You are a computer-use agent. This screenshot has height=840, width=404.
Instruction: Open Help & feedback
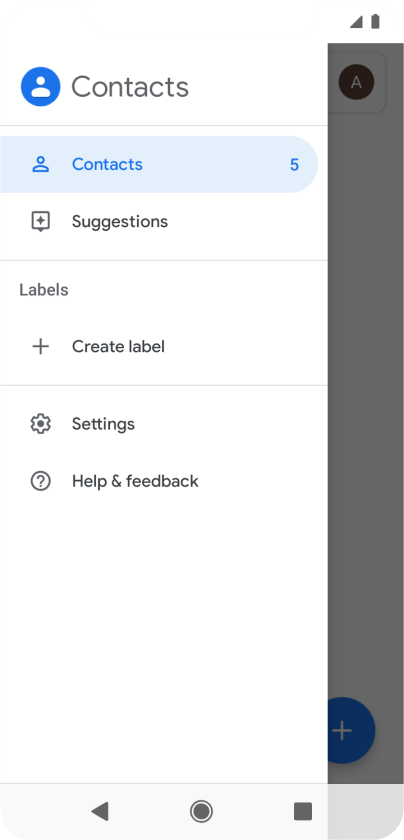point(164,481)
